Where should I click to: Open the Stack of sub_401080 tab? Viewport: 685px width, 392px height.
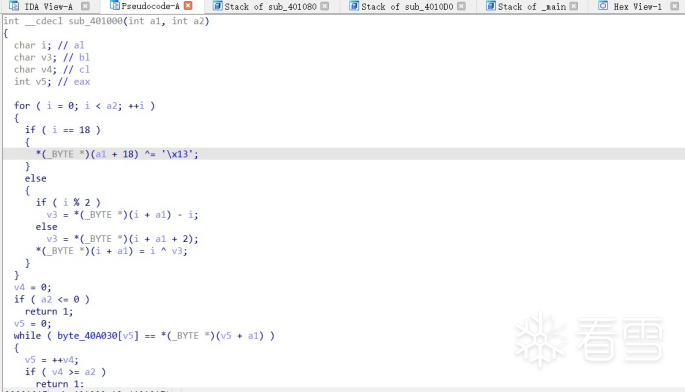pos(270,7)
